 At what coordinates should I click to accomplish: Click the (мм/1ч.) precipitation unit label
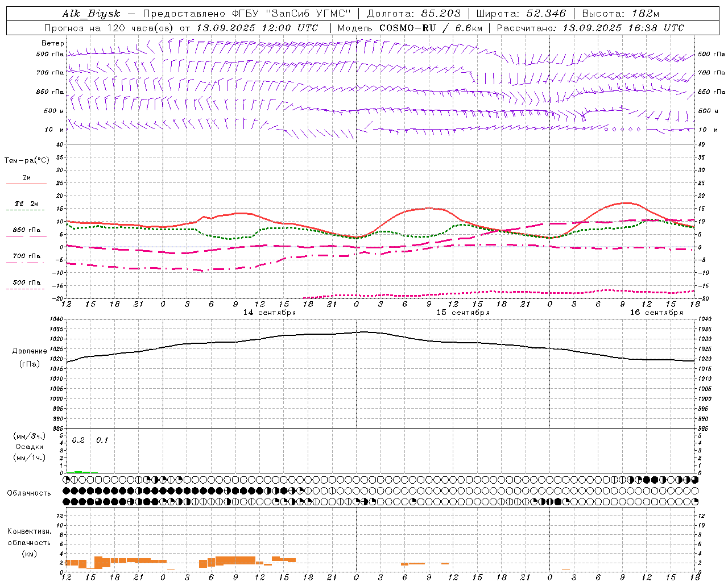[x=30, y=458]
